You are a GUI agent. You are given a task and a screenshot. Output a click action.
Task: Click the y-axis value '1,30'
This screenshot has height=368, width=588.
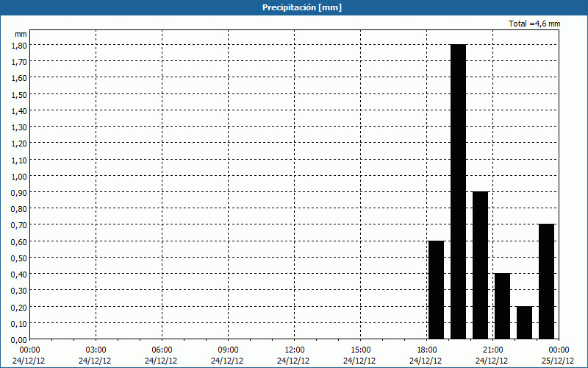[x=20, y=127]
